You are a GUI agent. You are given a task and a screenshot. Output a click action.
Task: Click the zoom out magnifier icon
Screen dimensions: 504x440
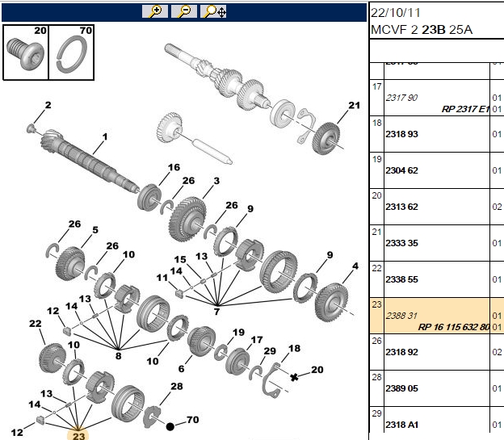(x=184, y=11)
